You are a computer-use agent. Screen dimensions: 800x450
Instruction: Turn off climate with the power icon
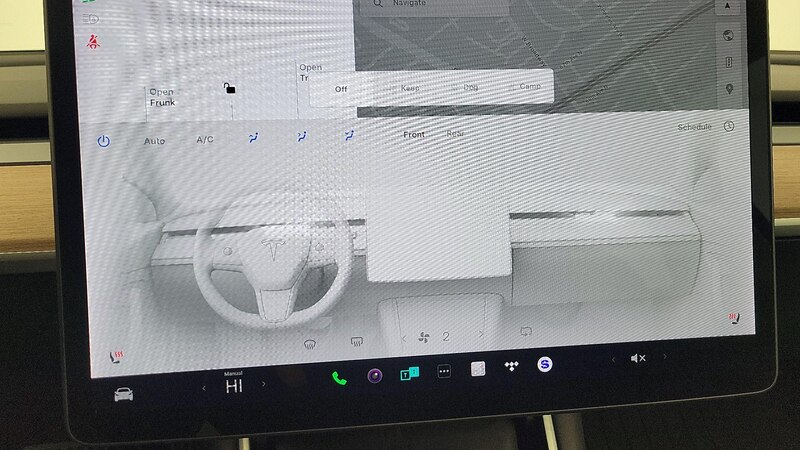pos(104,141)
